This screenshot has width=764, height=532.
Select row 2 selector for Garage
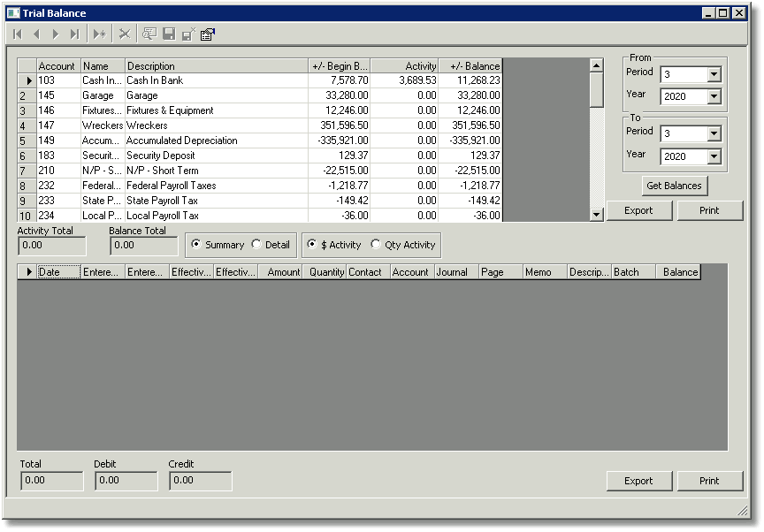pos(27,95)
